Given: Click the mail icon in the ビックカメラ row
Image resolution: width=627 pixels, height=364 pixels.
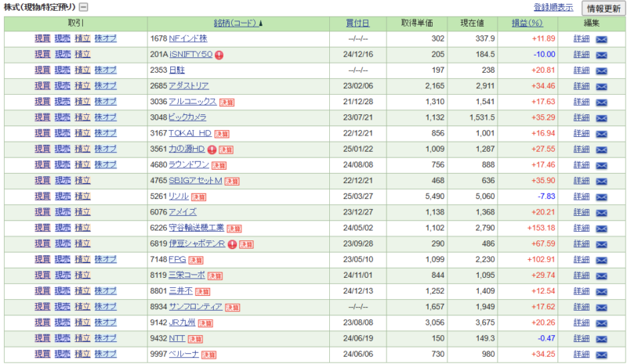Looking at the screenshot, I should pos(601,118).
